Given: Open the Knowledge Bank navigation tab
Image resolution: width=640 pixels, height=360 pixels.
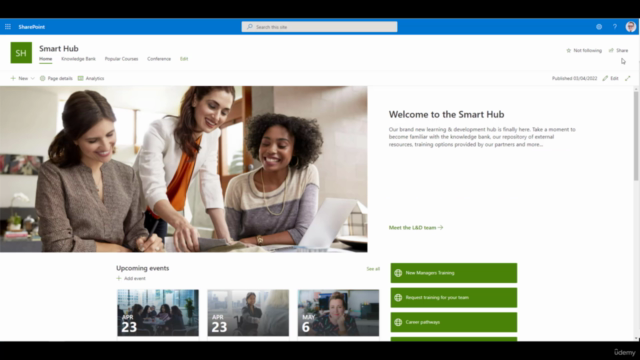Looking at the screenshot, I should [x=78, y=59].
